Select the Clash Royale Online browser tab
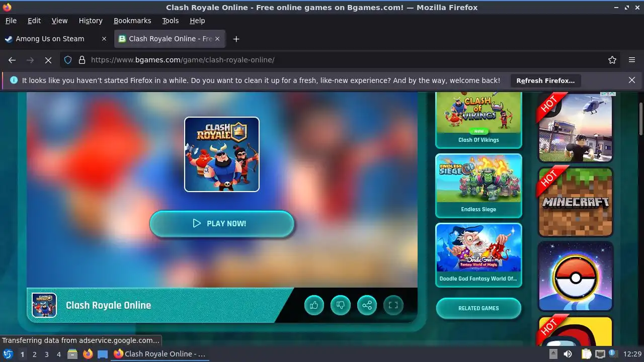 tap(169, 39)
